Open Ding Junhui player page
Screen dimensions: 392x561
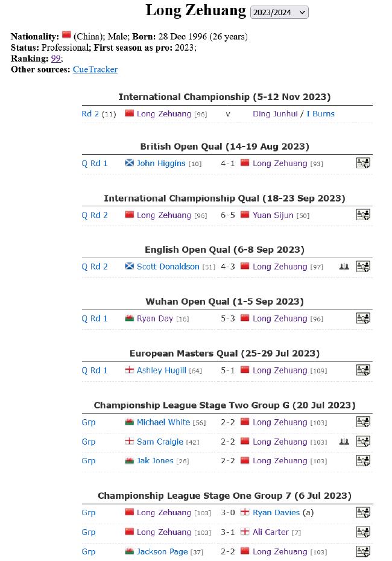point(275,114)
